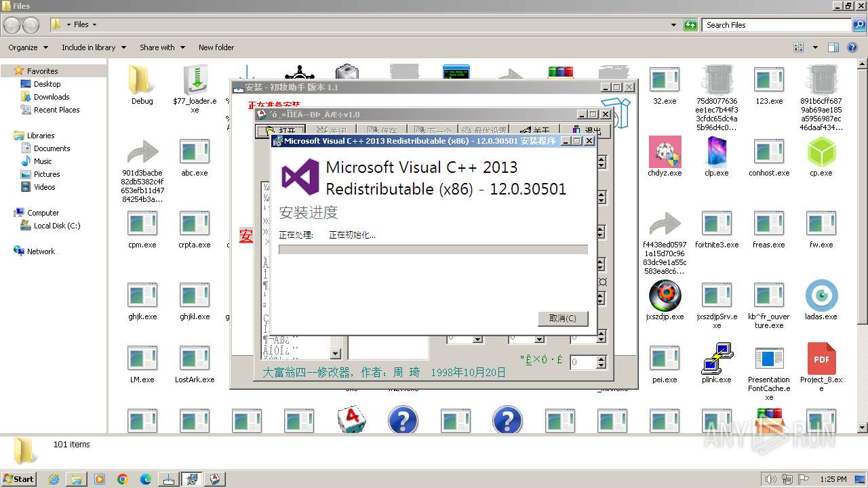
Task: Open Network in the navigation pane
Action: click(41, 251)
